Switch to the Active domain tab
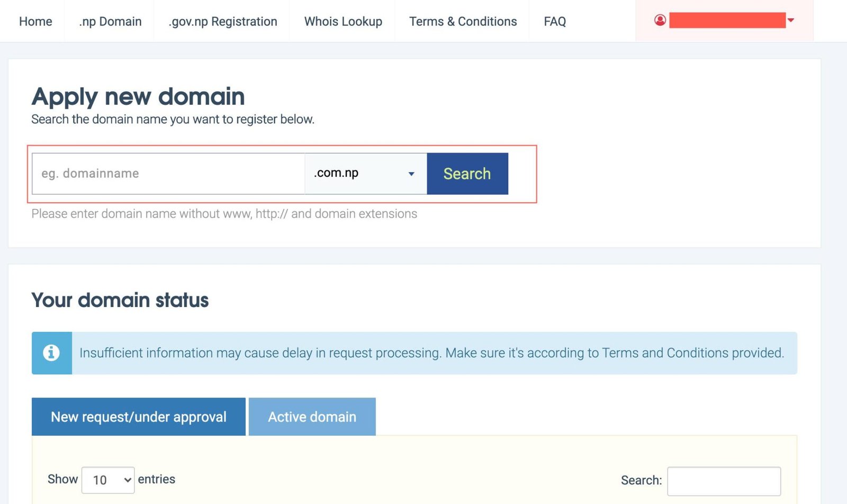This screenshot has width=847, height=504. click(x=312, y=417)
